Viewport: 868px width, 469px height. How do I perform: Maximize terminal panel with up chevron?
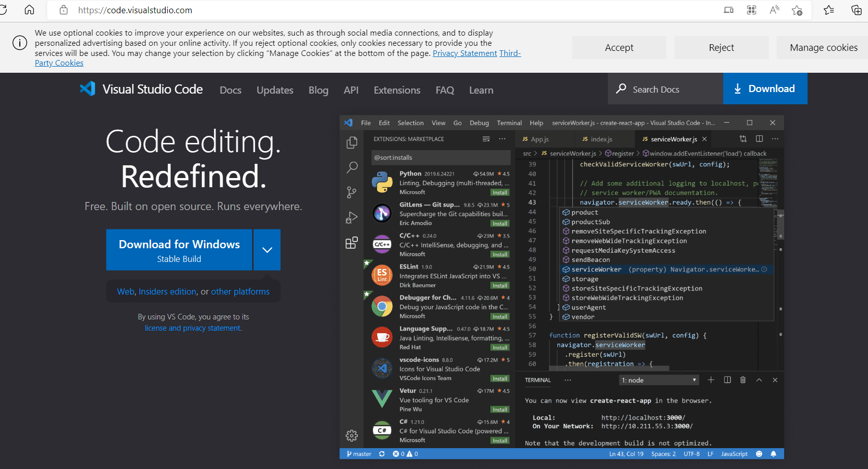759,380
